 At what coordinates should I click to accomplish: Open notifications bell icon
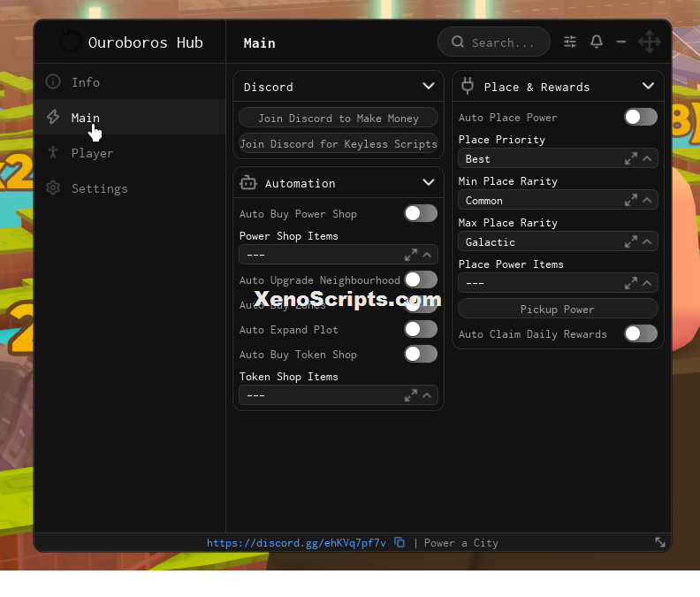[x=597, y=42]
